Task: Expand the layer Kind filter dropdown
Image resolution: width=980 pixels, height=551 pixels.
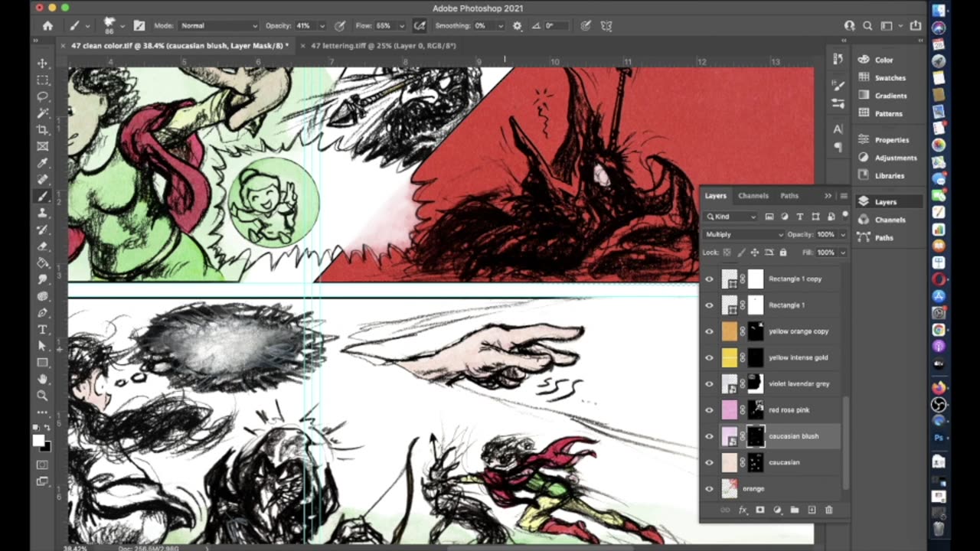Action: [x=731, y=217]
